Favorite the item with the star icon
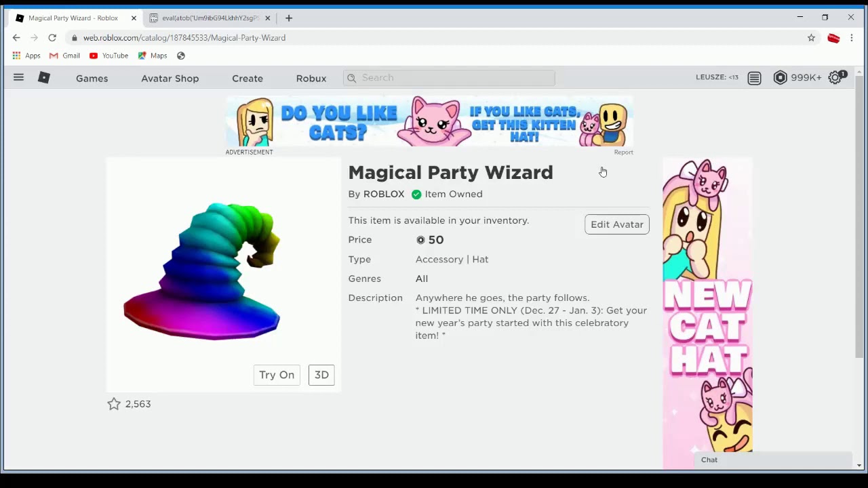The width and height of the screenshot is (868, 488). 114,404
